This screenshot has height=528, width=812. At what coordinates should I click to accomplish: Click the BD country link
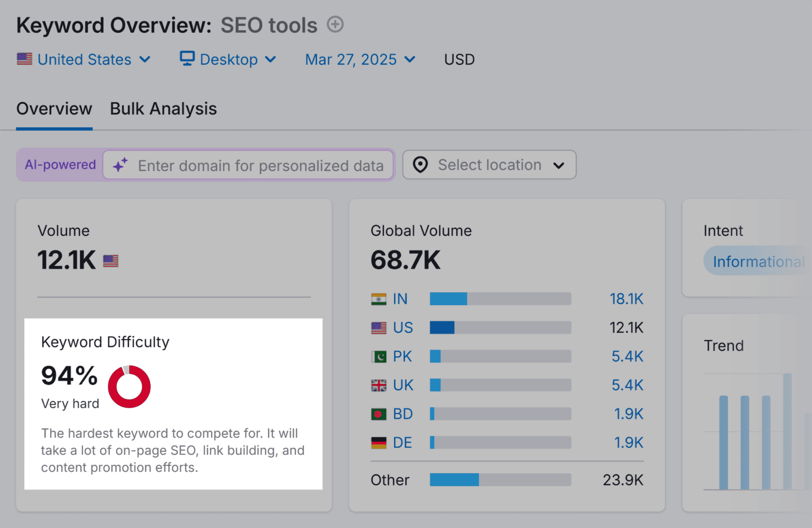[403, 414]
